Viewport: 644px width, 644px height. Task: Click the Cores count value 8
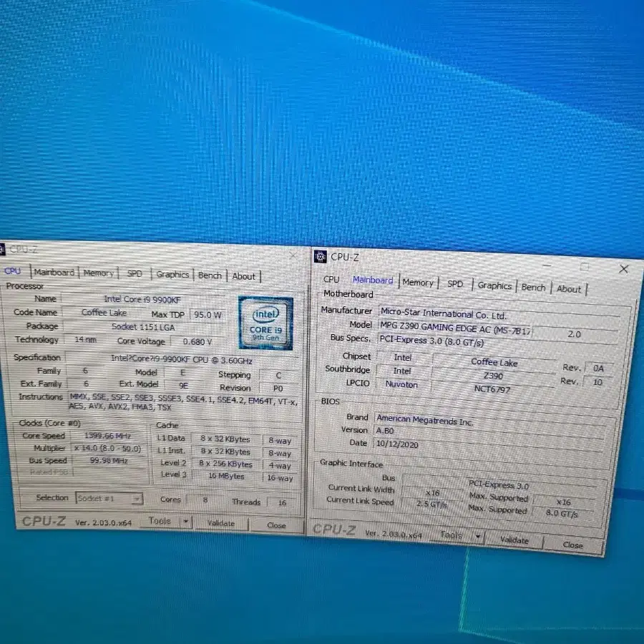click(x=205, y=500)
